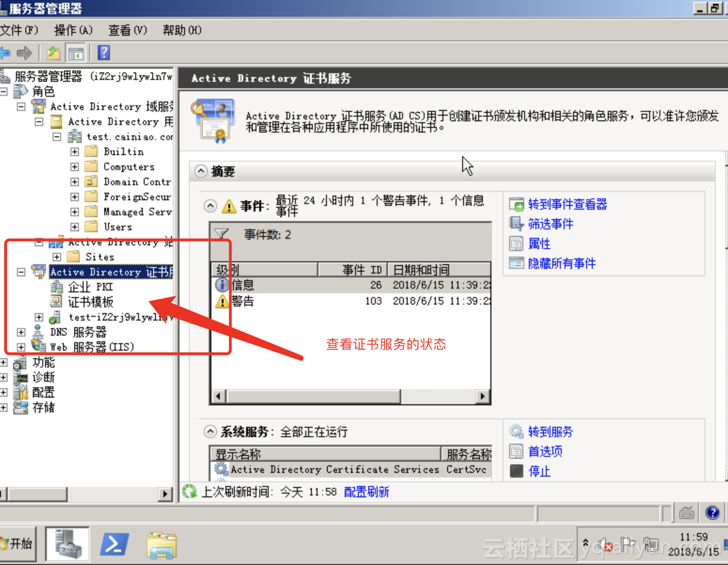
Task: Click the refresh icon beside 上次刷新时间
Action: [189, 492]
